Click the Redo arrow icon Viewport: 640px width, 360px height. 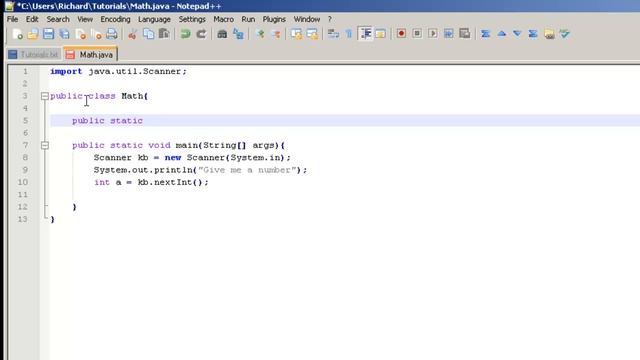201,34
